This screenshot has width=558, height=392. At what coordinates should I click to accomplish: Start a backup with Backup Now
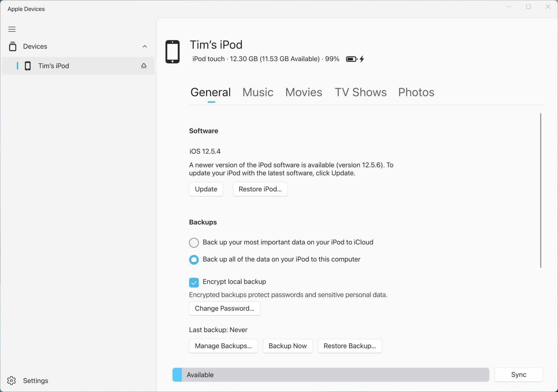click(x=287, y=346)
